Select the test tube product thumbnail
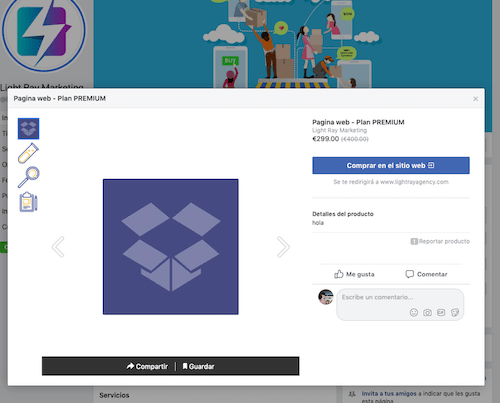The height and width of the screenshot is (403, 500). coord(28,153)
